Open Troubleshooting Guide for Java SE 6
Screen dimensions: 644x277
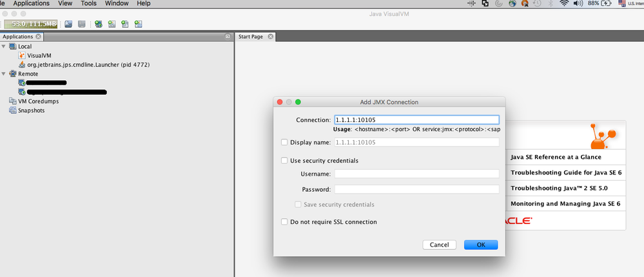(x=566, y=173)
